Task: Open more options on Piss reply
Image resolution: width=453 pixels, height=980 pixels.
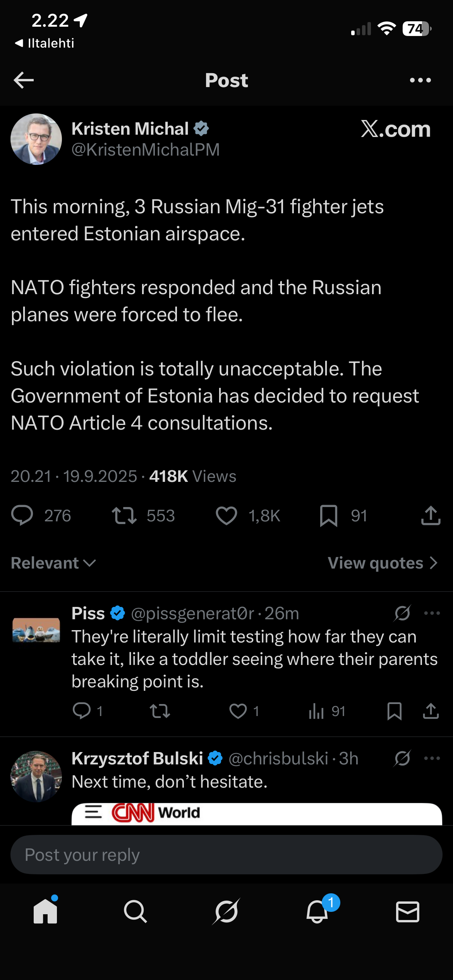Action: [432, 613]
